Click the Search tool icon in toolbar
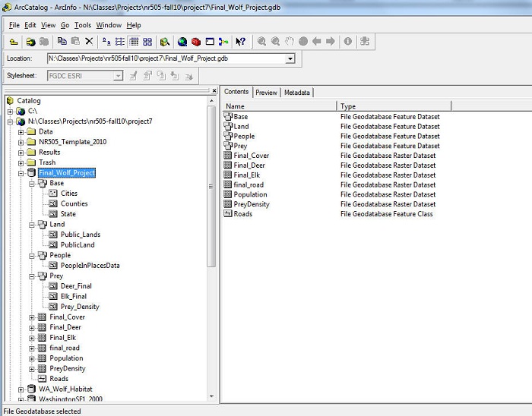532x416 pixels. 164,42
